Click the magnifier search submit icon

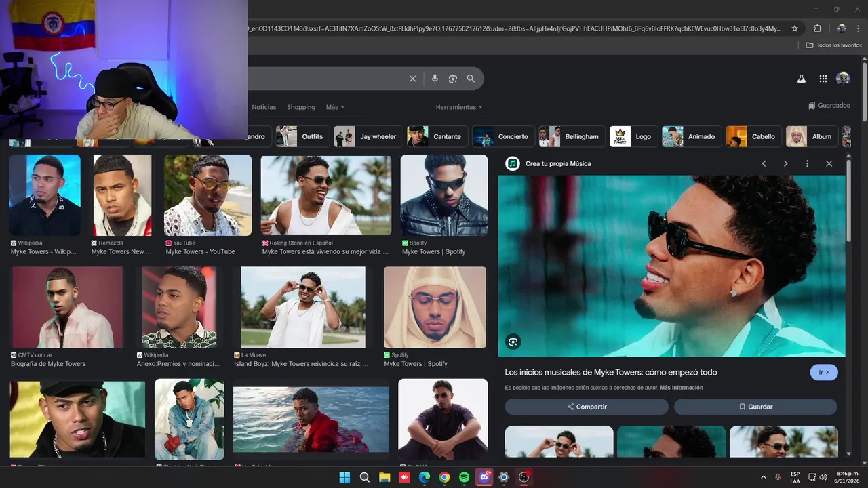click(471, 79)
